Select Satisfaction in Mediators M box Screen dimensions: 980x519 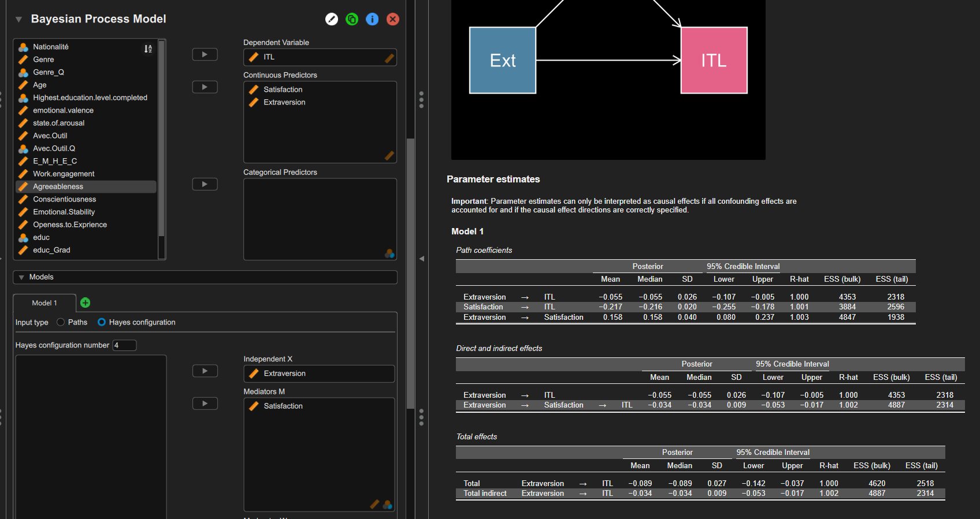(319, 406)
